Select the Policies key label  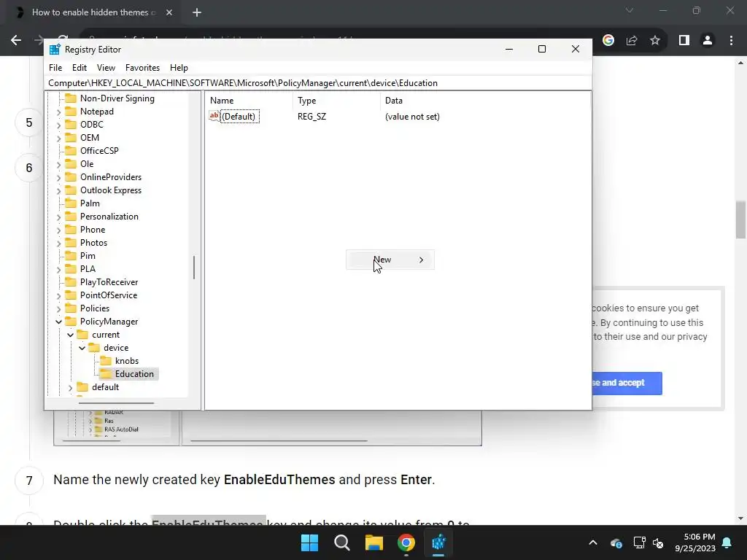pyautogui.click(x=94, y=308)
